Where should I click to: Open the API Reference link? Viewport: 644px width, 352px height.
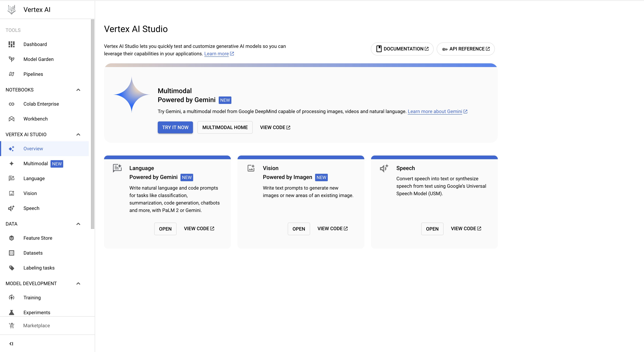click(466, 49)
